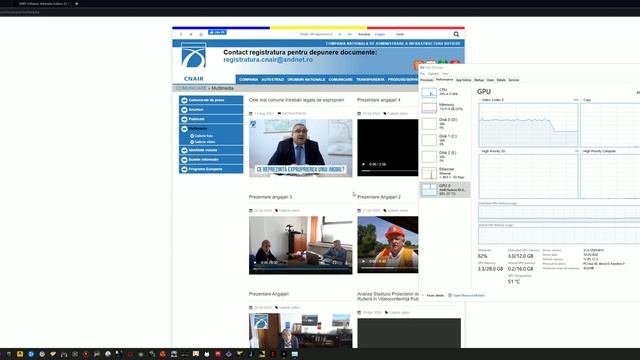Expand Publicatii sidebar item
Image resolution: width=640 pixels, height=360 pixels.
(x=211, y=119)
